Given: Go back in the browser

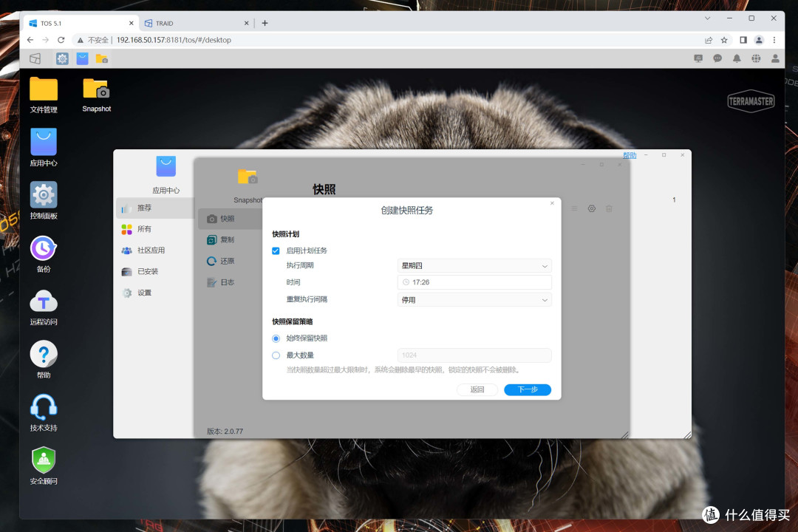Looking at the screenshot, I should 30,40.
